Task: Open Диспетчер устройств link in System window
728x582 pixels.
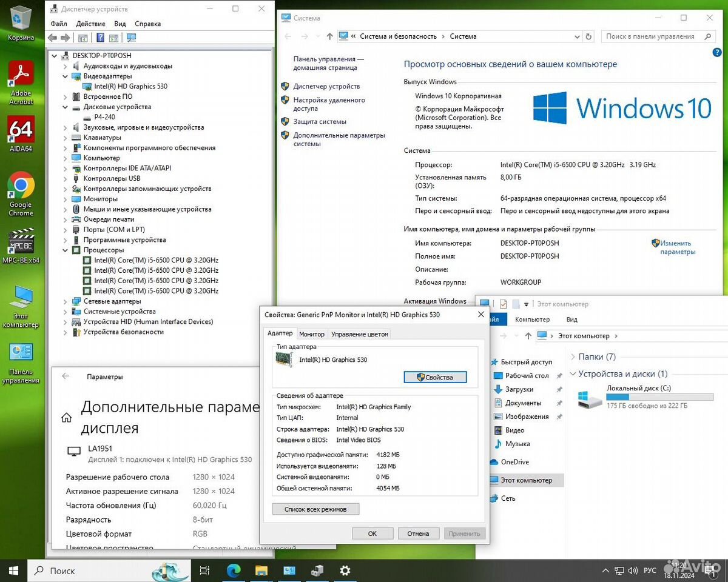Action: (x=326, y=87)
